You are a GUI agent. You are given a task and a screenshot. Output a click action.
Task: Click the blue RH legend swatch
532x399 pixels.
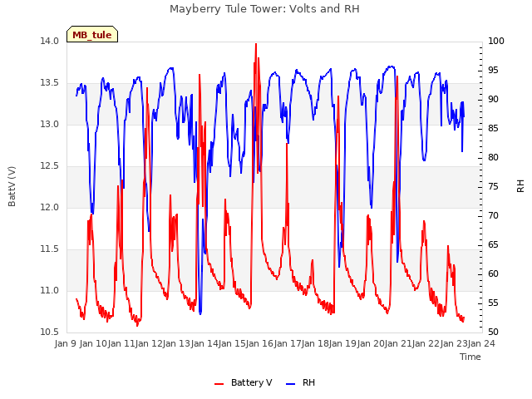click(x=291, y=384)
